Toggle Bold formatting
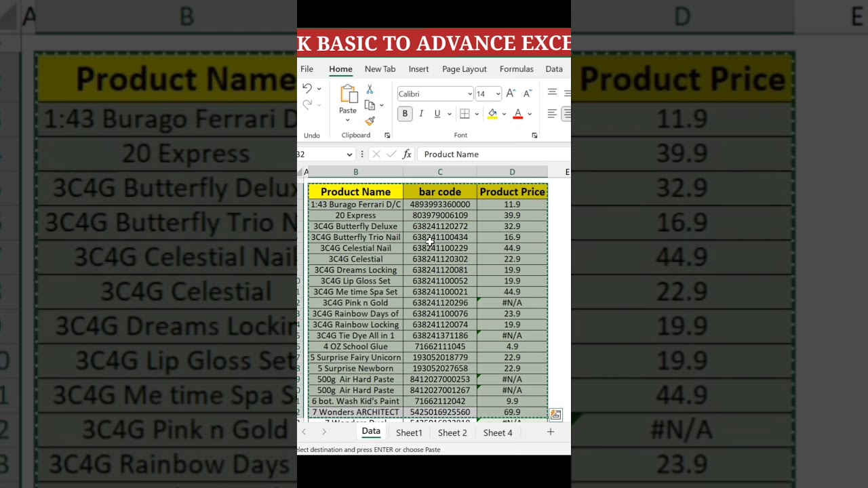Image resolution: width=868 pixels, height=488 pixels. pos(405,114)
